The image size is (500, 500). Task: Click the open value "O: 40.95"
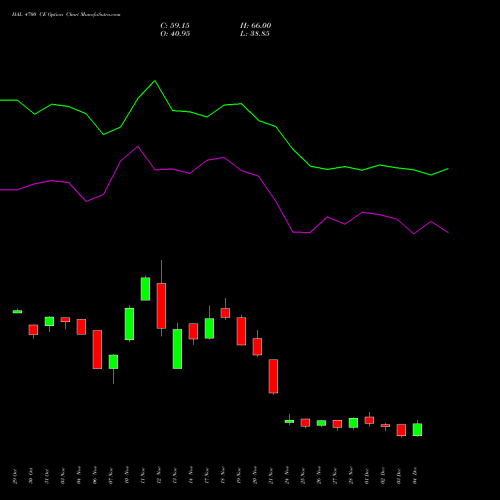click(175, 34)
